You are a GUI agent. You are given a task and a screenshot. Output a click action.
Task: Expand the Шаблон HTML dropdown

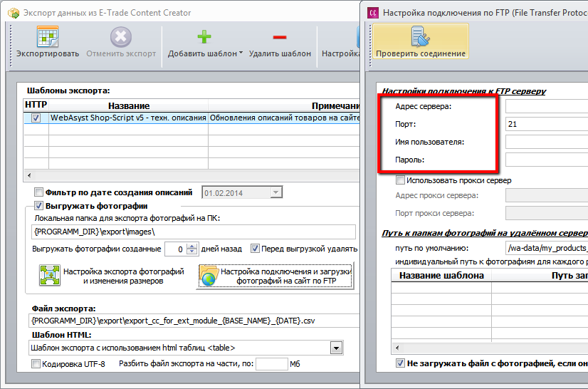click(336, 348)
